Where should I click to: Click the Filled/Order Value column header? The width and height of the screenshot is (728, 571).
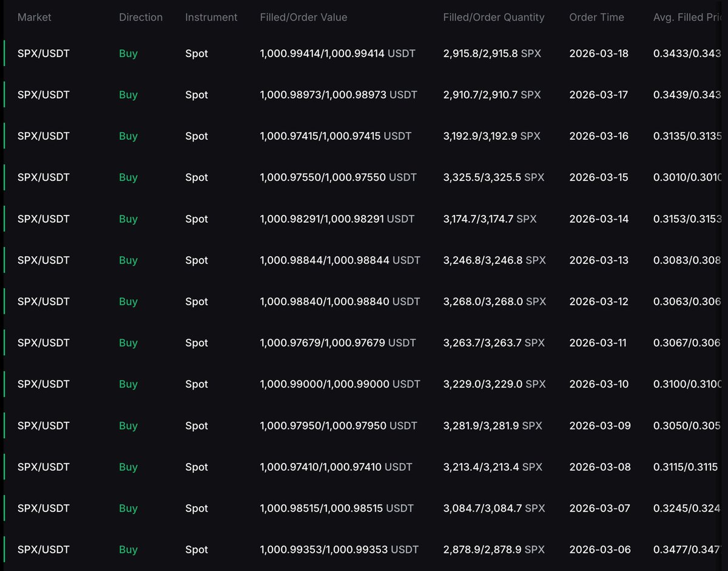pos(303,18)
